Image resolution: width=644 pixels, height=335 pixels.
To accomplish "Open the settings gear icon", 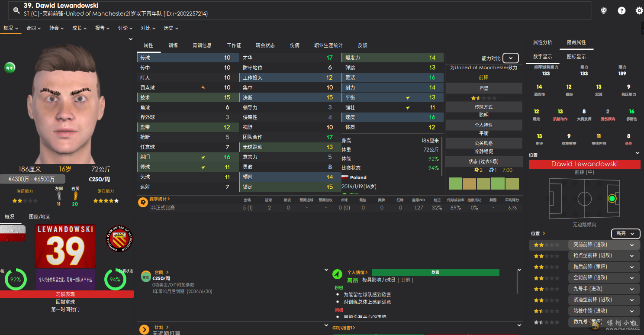I will 639,11.
